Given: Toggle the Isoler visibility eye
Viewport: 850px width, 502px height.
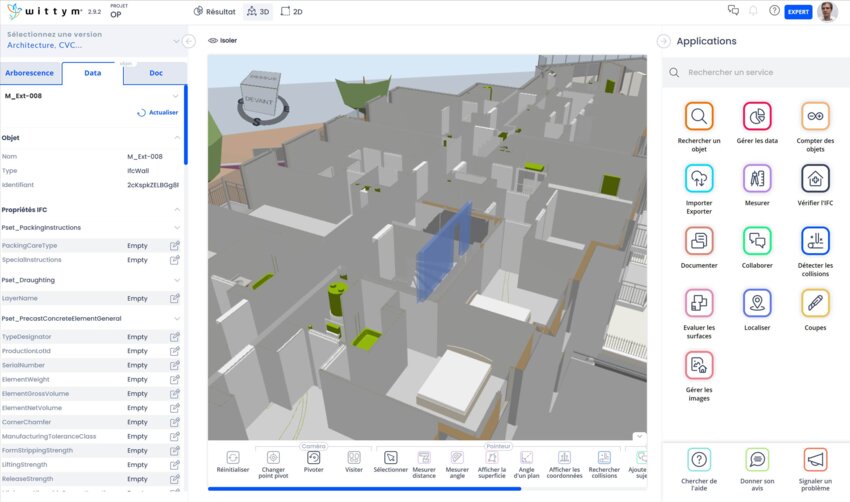Looking at the screenshot, I should pyautogui.click(x=213, y=41).
